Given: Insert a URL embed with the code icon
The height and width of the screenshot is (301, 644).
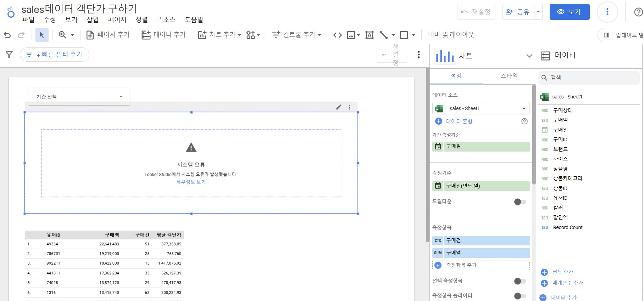Looking at the screenshot, I should 338,35.
